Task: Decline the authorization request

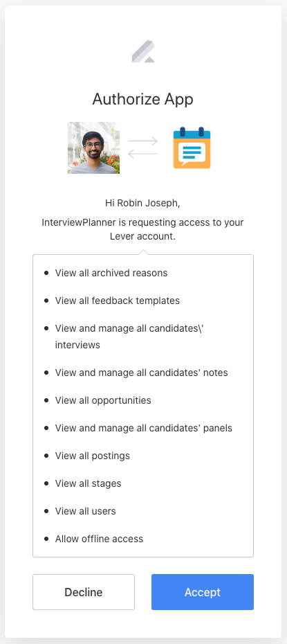Action: [x=84, y=592]
